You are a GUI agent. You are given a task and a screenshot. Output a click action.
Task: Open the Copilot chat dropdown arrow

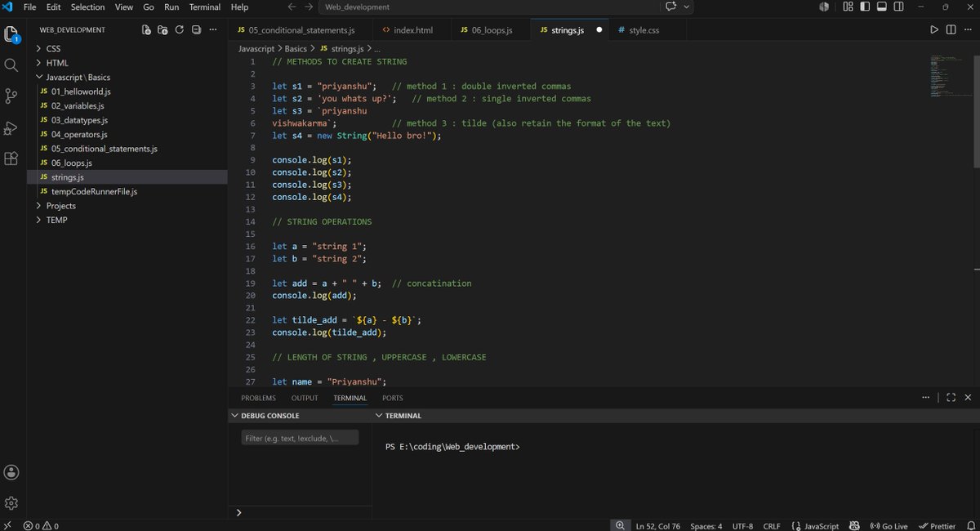point(686,7)
